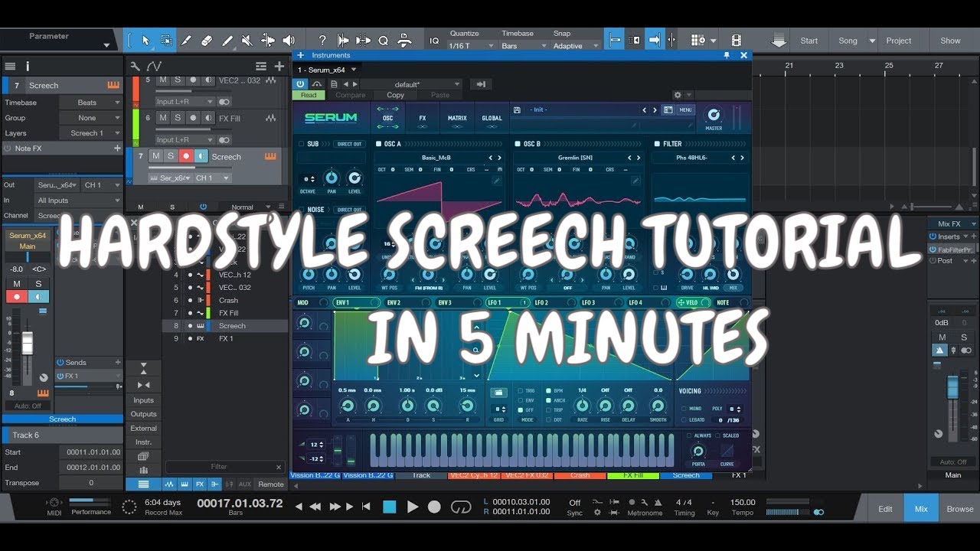Viewport: 980px width, 551px height.
Task: Select the Mute tool with crossed speaker
Action: (x=247, y=41)
